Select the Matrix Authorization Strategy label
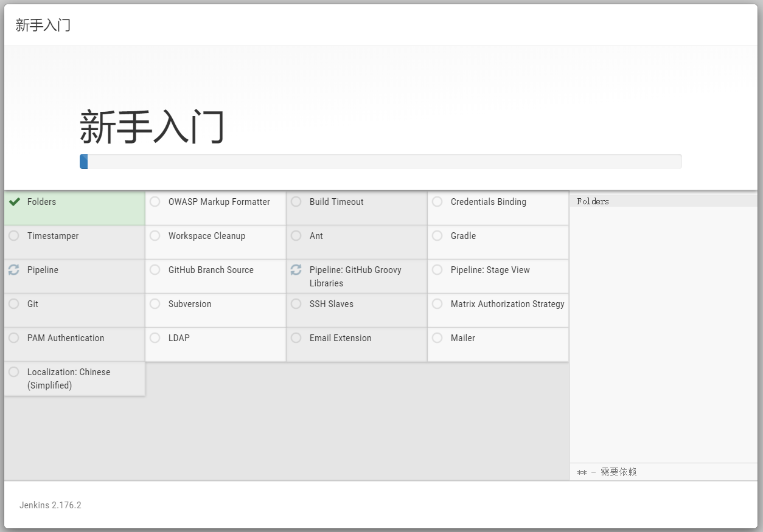Viewport: 763px width, 532px height. (507, 304)
